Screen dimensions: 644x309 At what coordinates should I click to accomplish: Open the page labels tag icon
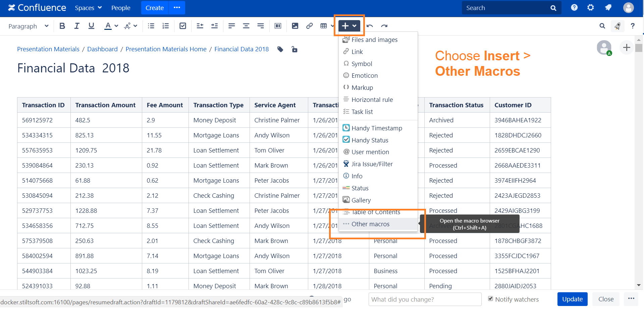[280, 50]
